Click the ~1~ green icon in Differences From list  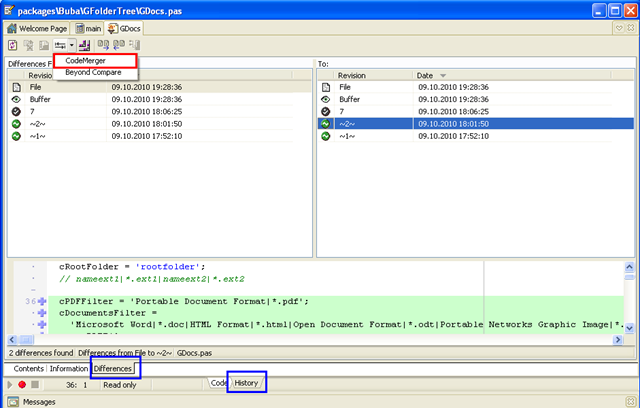[16, 136]
